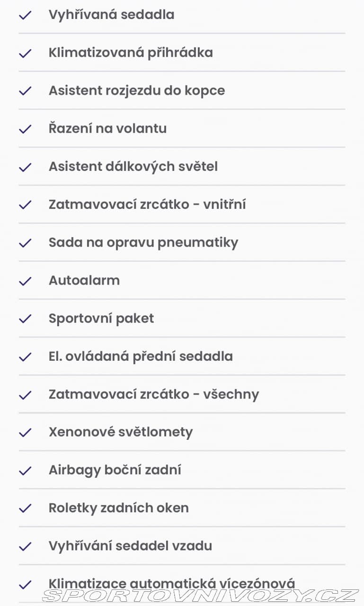Tap the checkmark beside Autoalarm

coord(25,281)
